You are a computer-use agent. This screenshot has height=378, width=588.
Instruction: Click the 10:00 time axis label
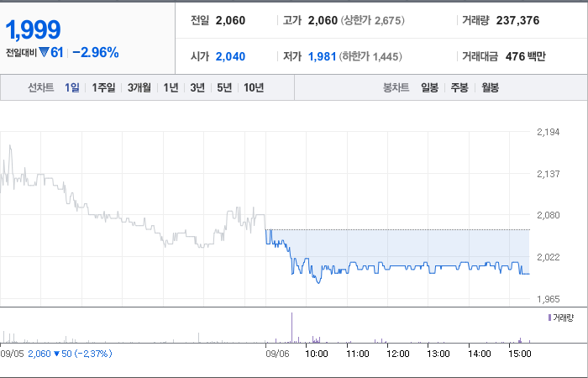coord(317,354)
